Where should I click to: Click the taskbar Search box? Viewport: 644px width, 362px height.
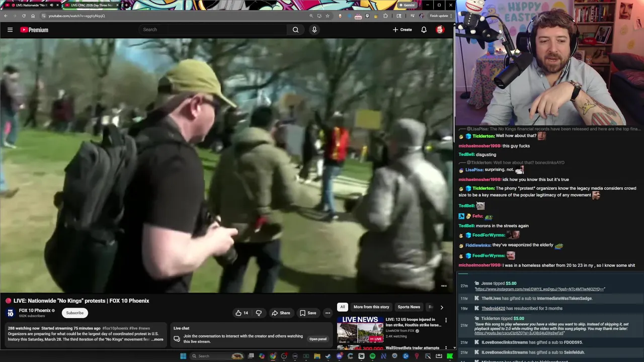217,356
